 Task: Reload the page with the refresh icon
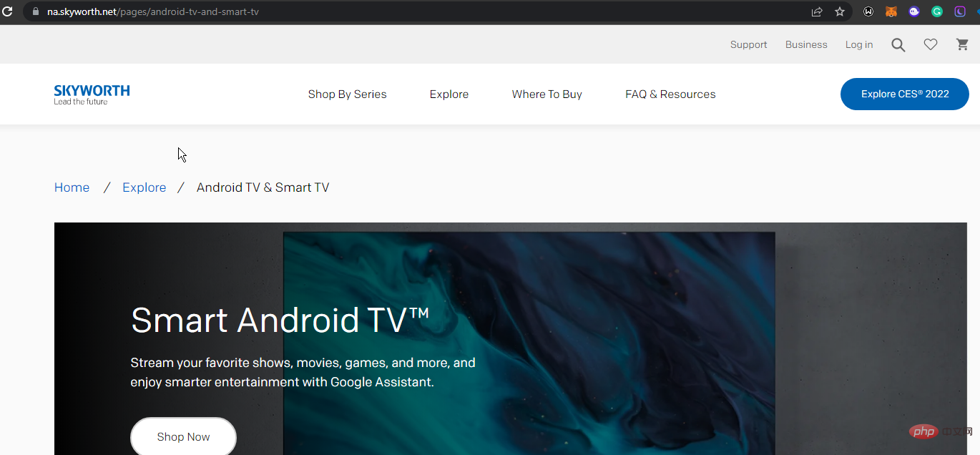7,11
